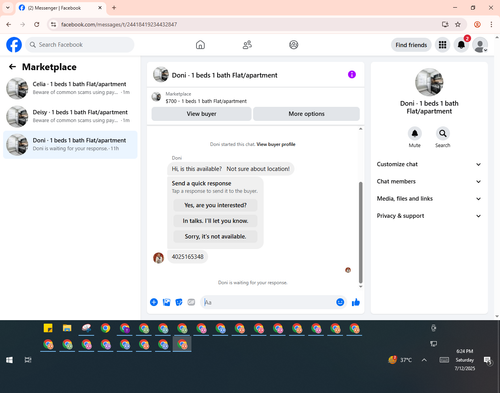This screenshot has width=500, height=393.
Task: Attach a file using photo icon
Action: 166,302
